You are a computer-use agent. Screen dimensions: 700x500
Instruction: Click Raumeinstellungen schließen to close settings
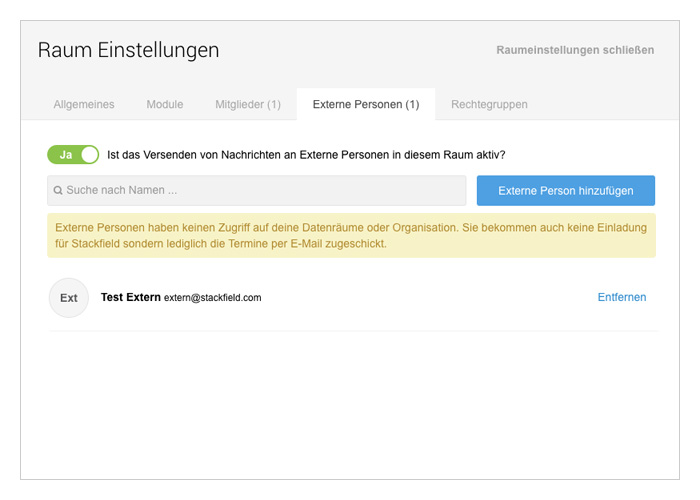tap(575, 50)
